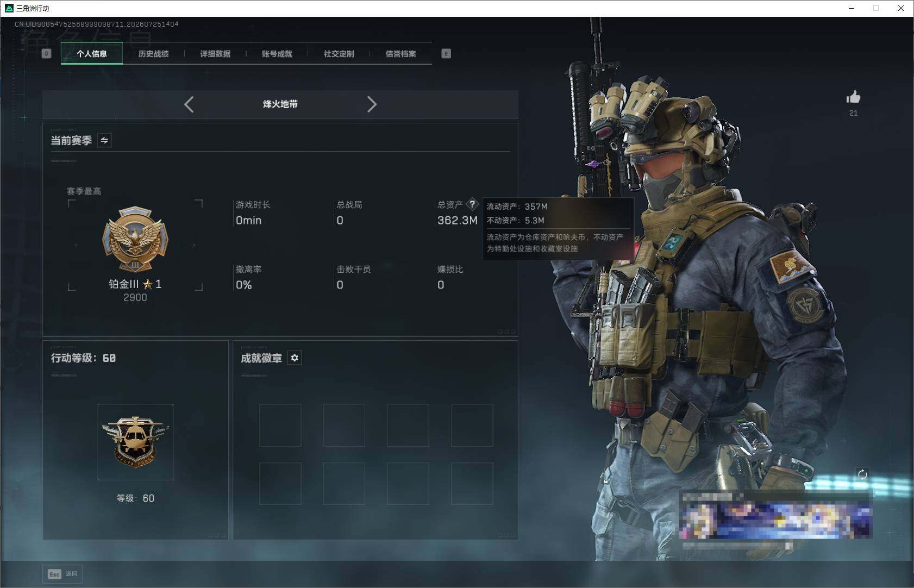
Task: Click the blurred player name card banner
Action: (x=776, y=521)
